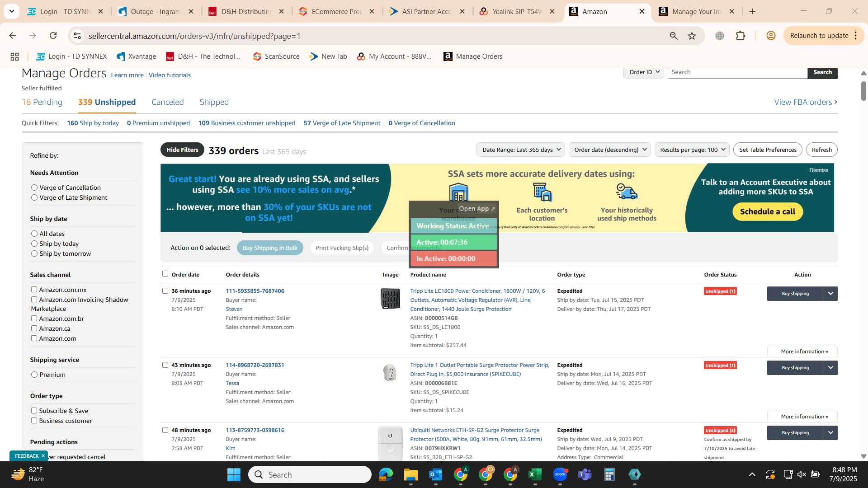
Task: Select Verge of Late Shipment radio
Action: [x=34, y=197]
